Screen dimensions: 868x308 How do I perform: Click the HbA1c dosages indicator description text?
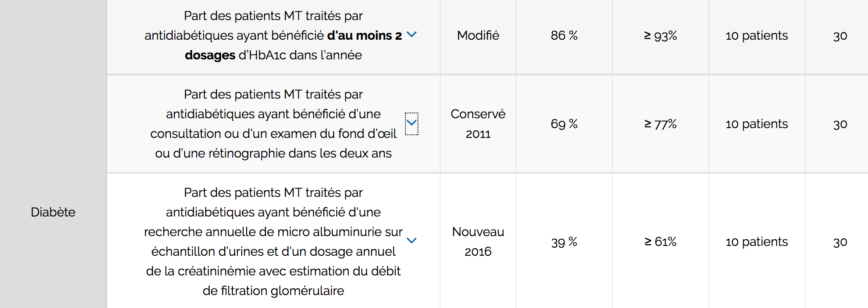pyautogui.click(x=273, y=36)
